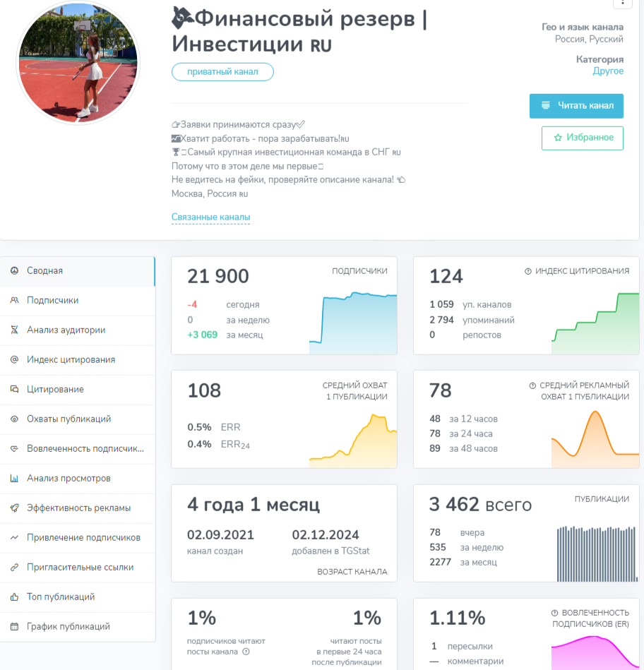Open the Сводная section
Image resolution: width=644 pixels, height=670 pixels.
point(78,271)
